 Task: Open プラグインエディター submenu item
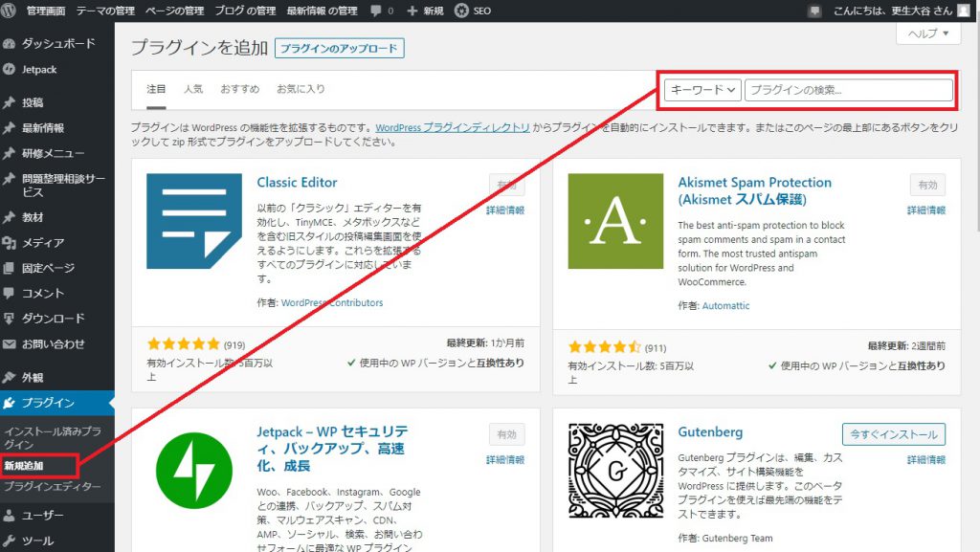53,486
